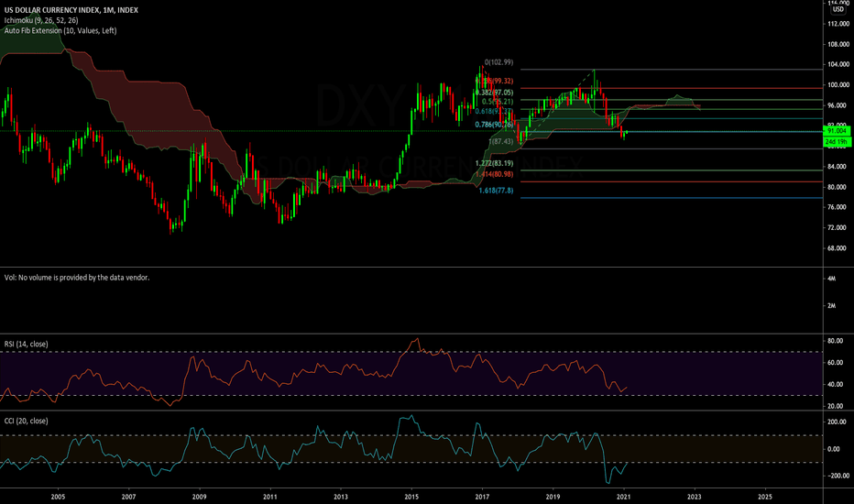854x504 pixels.
Task: Click 2023 on the time axis
Action: 695,497
